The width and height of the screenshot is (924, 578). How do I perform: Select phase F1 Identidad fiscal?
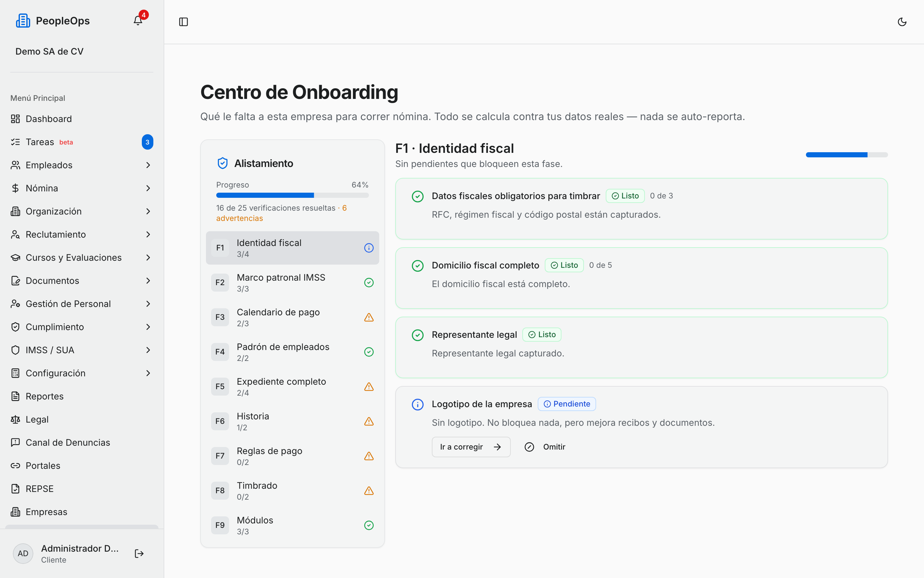coord(293,248)
